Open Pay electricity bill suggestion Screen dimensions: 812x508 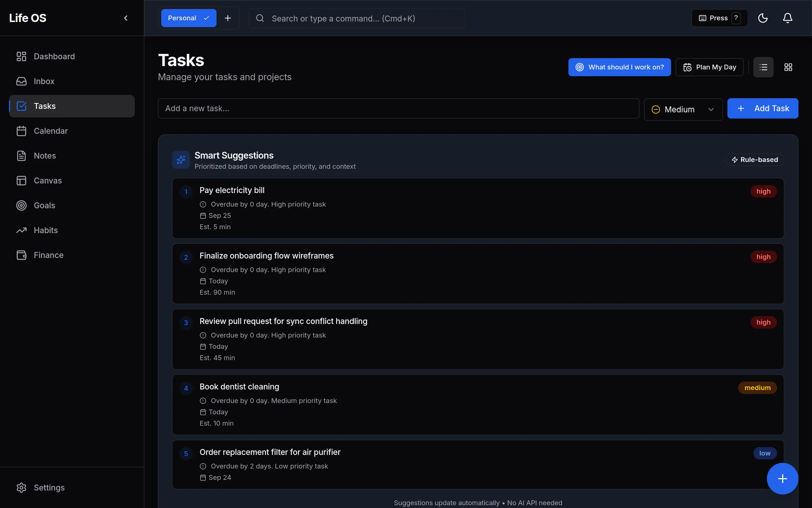point(478,208)
